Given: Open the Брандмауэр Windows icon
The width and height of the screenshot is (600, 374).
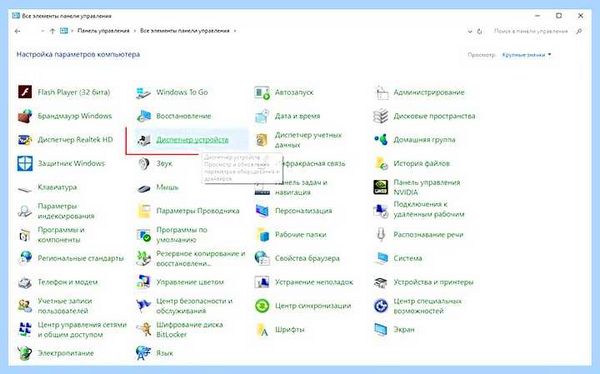Looking at the screenshot, I should [25, 116].
